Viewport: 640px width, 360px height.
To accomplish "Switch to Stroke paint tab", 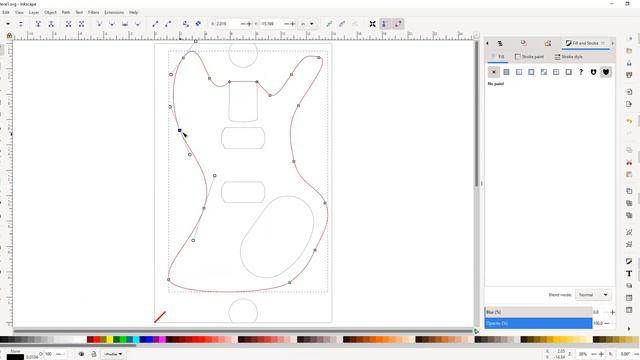I will point(529,57).
